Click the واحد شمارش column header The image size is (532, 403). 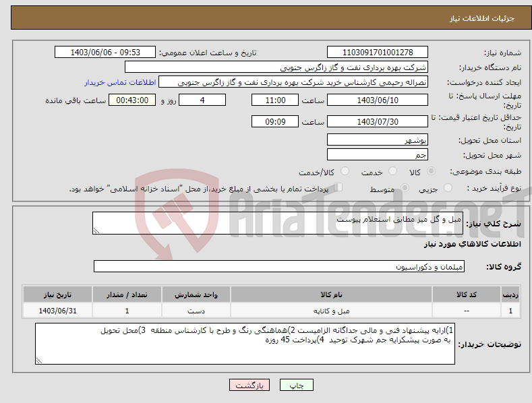click(x=196, y=294)
